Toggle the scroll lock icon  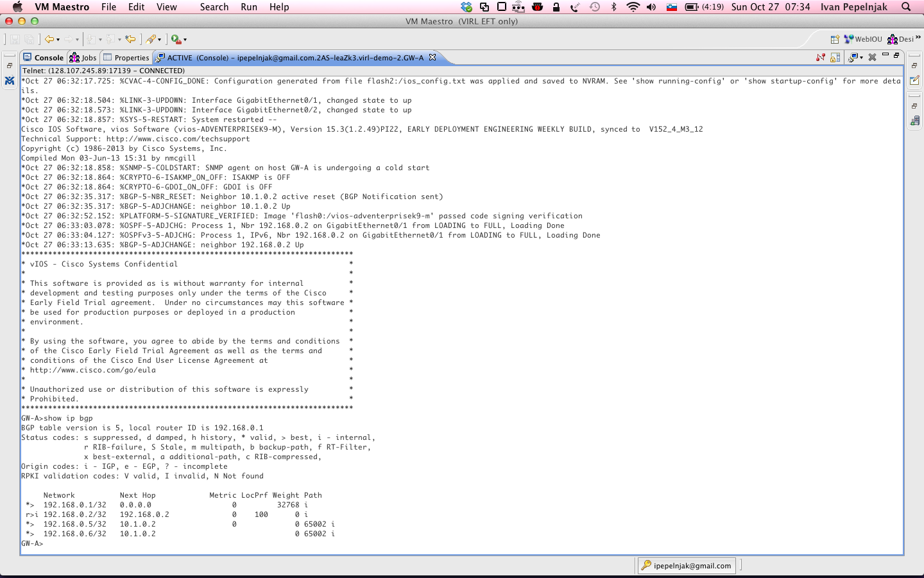(835, 58)
